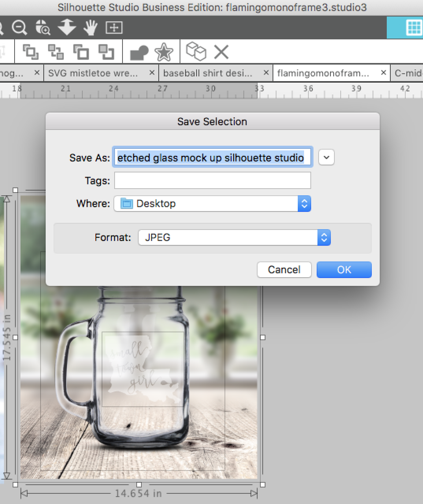Open the Format JPEG dropdown
This screenshot has width=423, height=504.
tap(324, 237)
